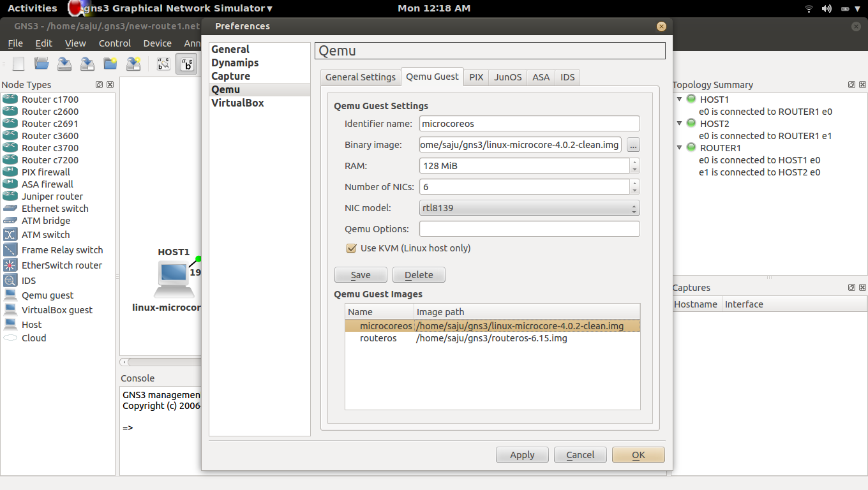Select the Router c1700 node icon
This screenshot has height=490, width=868.
click(10, 100)
